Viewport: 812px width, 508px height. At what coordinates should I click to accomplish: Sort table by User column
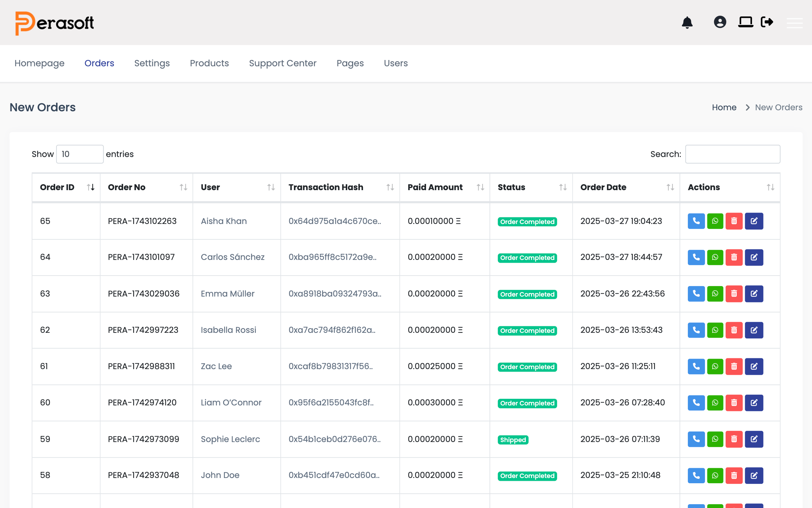tap(237, 187)
